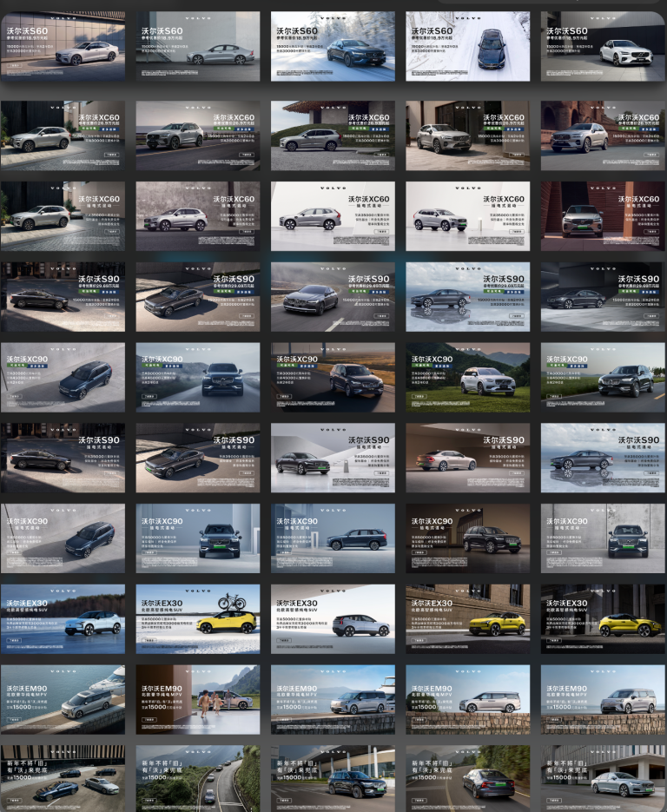The image size is (667, 812).
Task: Open New Year poster with cars on winding road
Action: click(x=197, y=778)
